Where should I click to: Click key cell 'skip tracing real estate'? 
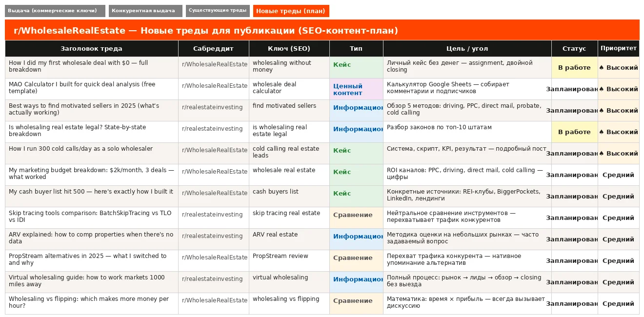(289, 218)
